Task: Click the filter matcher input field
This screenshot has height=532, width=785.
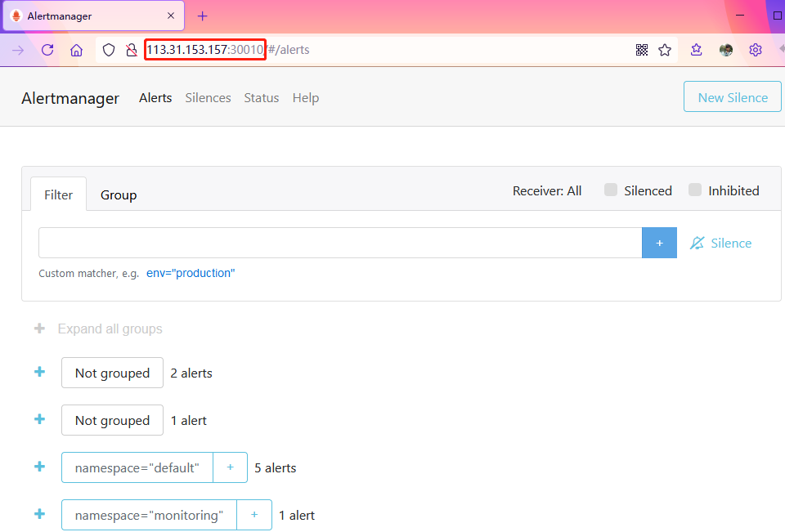Action: [339, 243]
